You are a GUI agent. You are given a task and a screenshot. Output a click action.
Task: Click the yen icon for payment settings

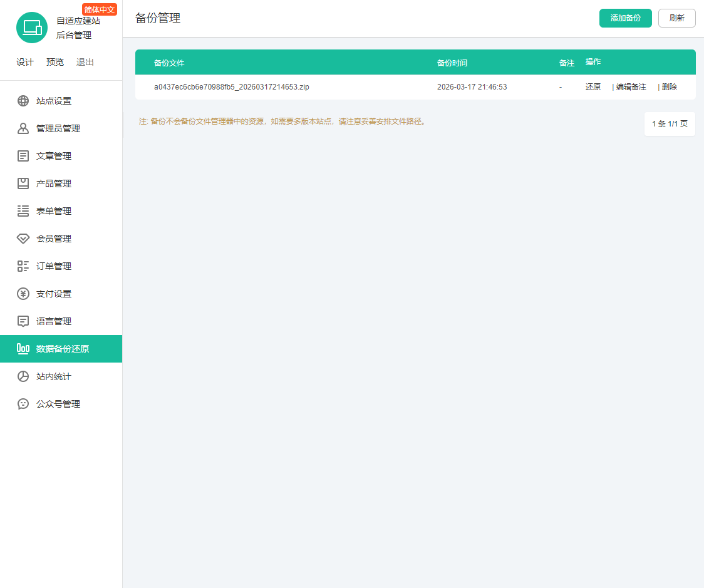(23, 294)
